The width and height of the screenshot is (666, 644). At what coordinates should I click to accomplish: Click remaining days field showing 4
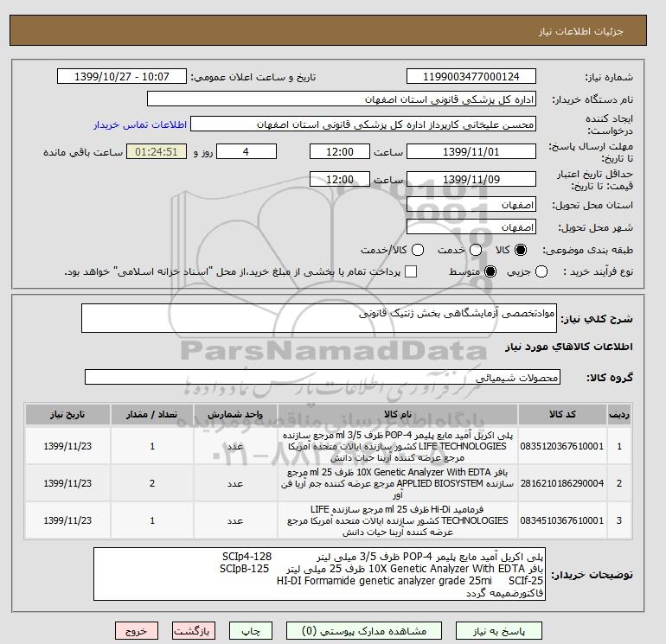(247, 151)
